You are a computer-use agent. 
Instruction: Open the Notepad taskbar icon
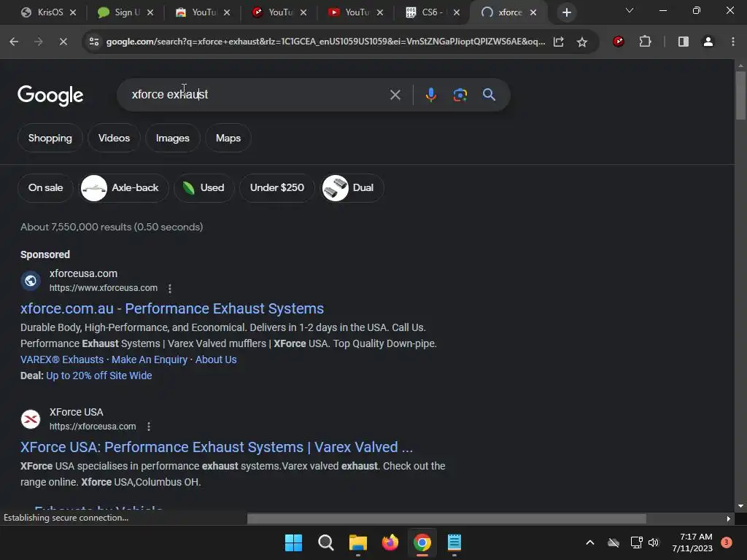[454, 542]
